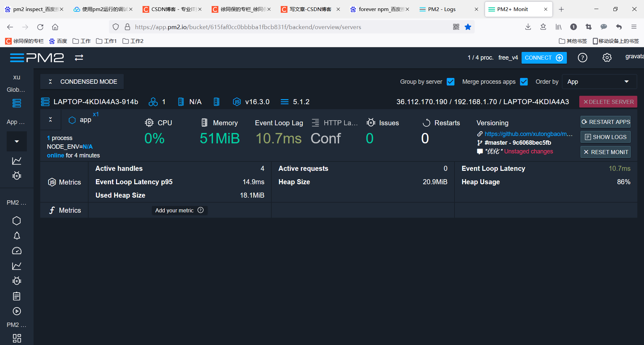Toggle the bookmark star for this page
The image size is (644, 345).
pos(468,27)
